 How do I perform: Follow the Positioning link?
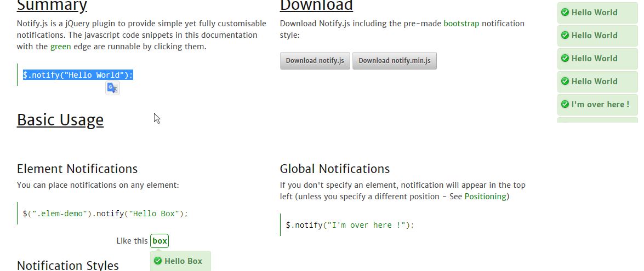[486, 197]
